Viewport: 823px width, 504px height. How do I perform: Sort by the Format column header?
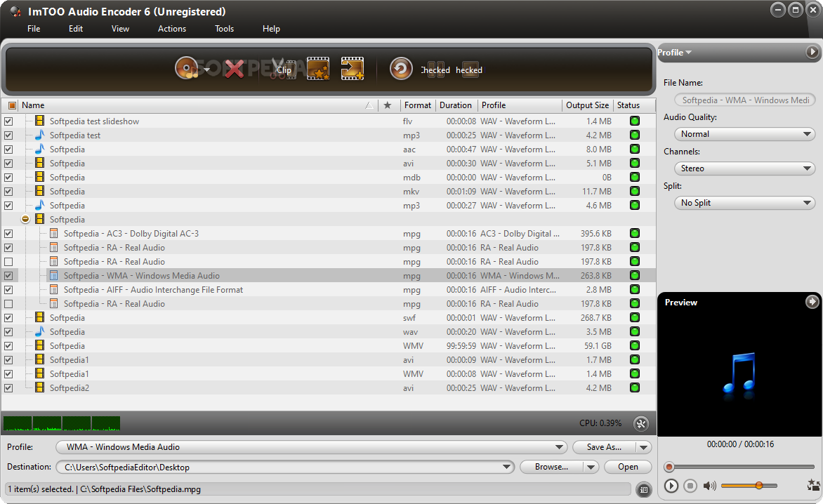coord(417,105)
